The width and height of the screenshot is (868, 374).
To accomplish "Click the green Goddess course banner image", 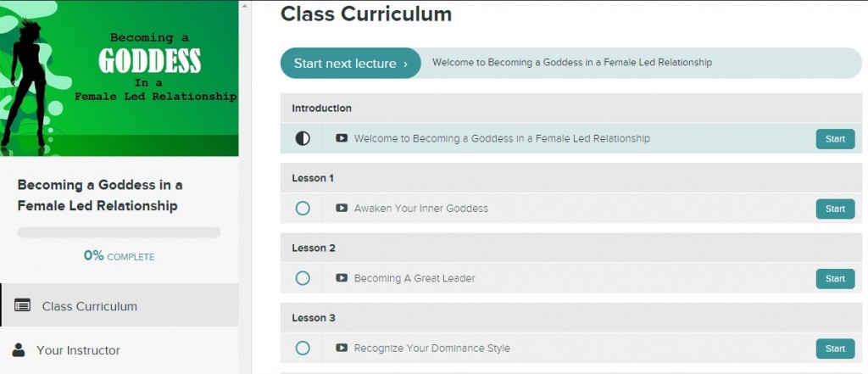I will pyautogui.click(x=119, y=78).
